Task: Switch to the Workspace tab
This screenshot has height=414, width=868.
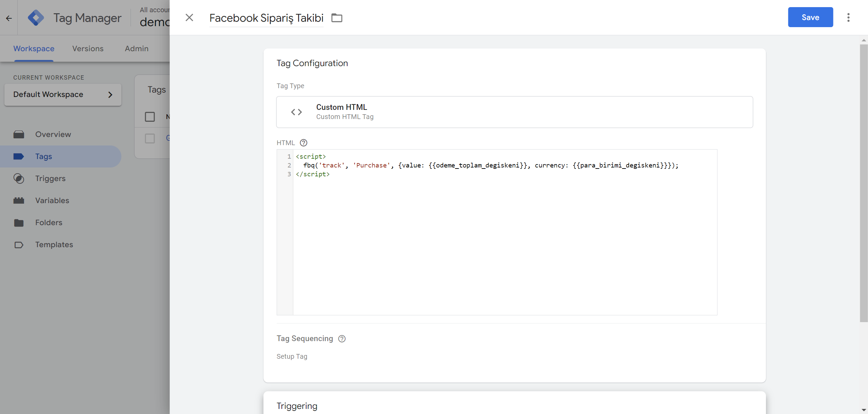Action: tap(34, 48)
